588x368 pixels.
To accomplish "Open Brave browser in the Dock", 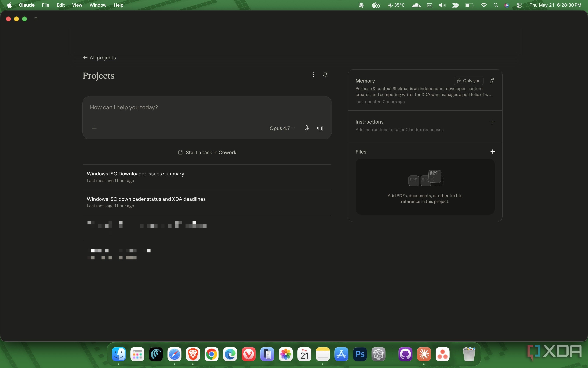I will pos(193,354).
